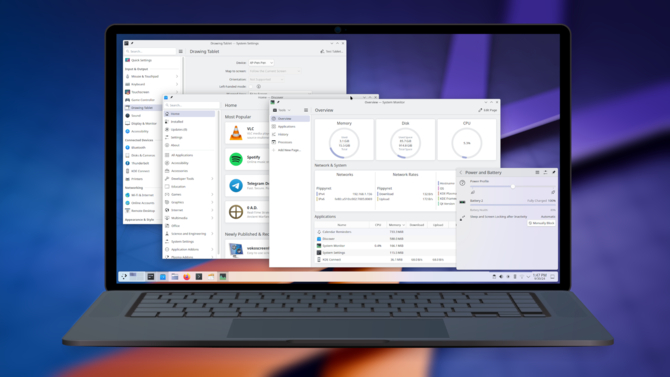Click the Wi-Fi network tray icon
This screenshot has height=377, width=670.
(x=521, y=277)
